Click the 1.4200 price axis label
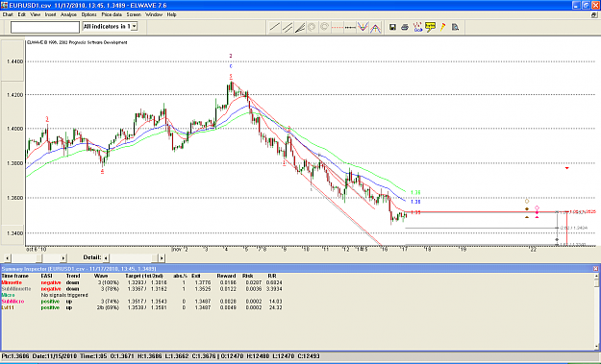 15,94
